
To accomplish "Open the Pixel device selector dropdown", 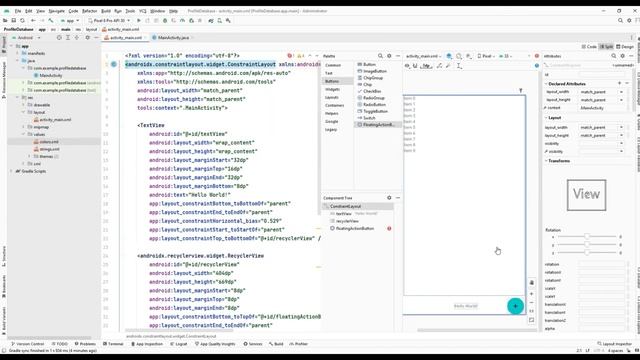I will 109,20.
